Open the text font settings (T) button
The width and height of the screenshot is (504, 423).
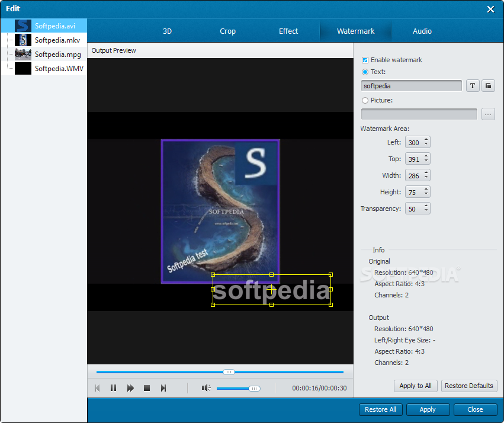[473, 86]
